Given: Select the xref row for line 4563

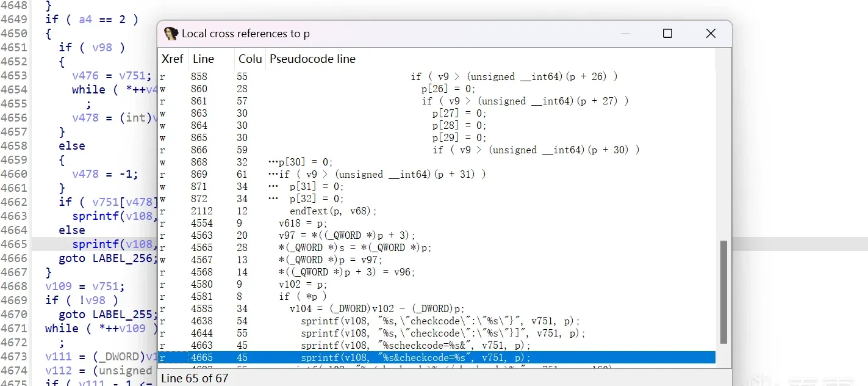Looking at the screenshot, I should pos(437,235).
